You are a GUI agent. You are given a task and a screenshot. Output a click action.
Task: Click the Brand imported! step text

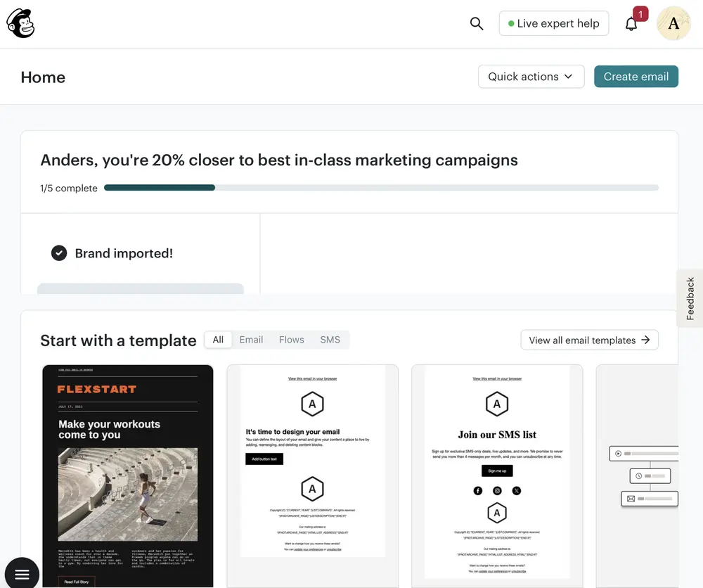pyautogui.click(x=124, y=253)
